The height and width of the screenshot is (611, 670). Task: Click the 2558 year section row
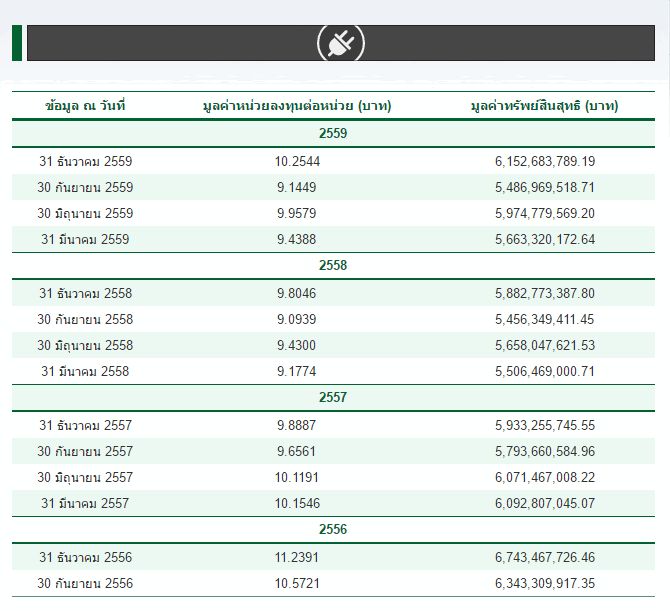point(333,265)
